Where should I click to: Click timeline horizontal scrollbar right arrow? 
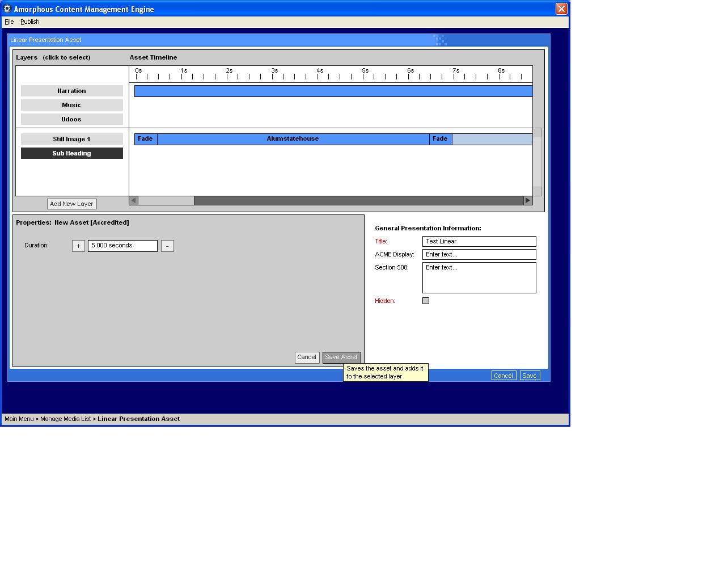coord(528,200)
